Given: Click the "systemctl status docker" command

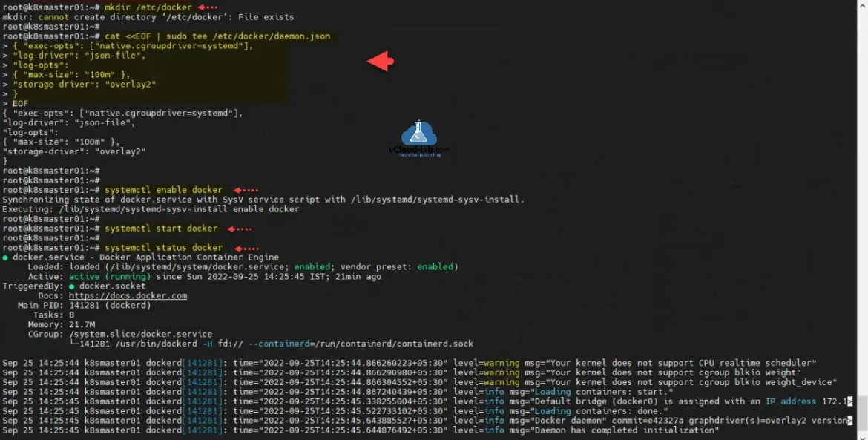Looking at the screenshot, I should pyautogui.click(x=163, y=247).
